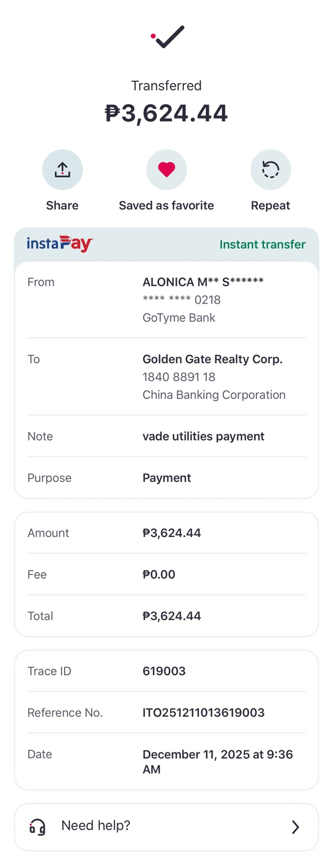Select the Reference No. ITO251211013619003
Image resolution: width=333 pixels, height=868 pixels.
[x=203, y=713]
